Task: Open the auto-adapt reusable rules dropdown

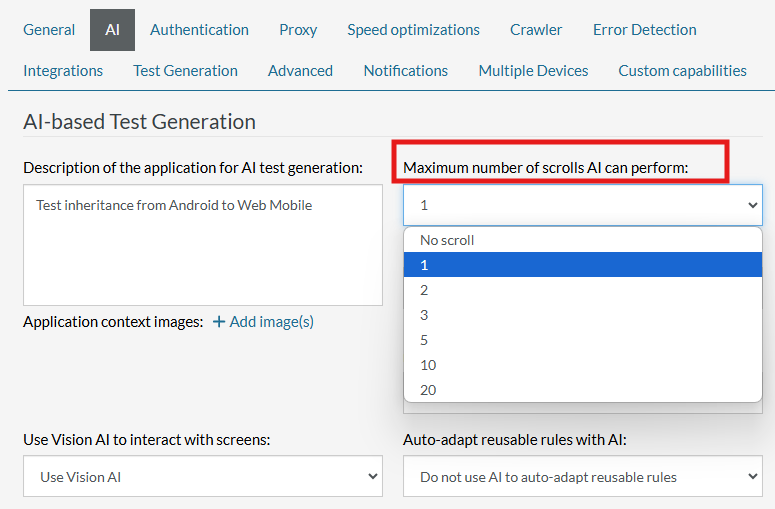Action: 582,477
